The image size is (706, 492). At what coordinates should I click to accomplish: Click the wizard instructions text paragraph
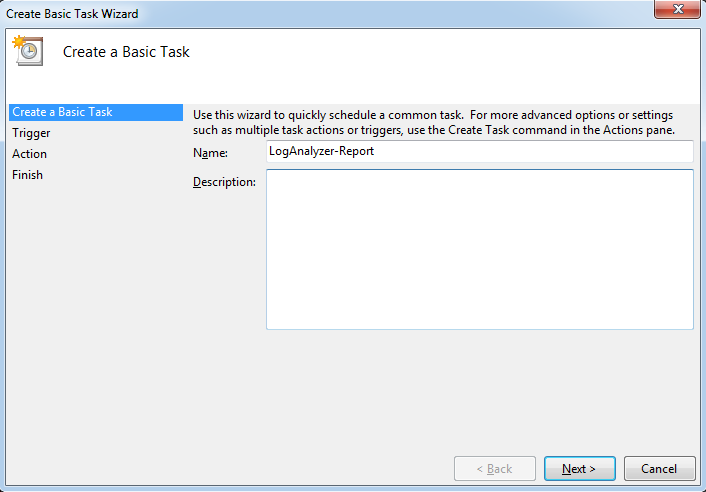click(x=434, y=122)
